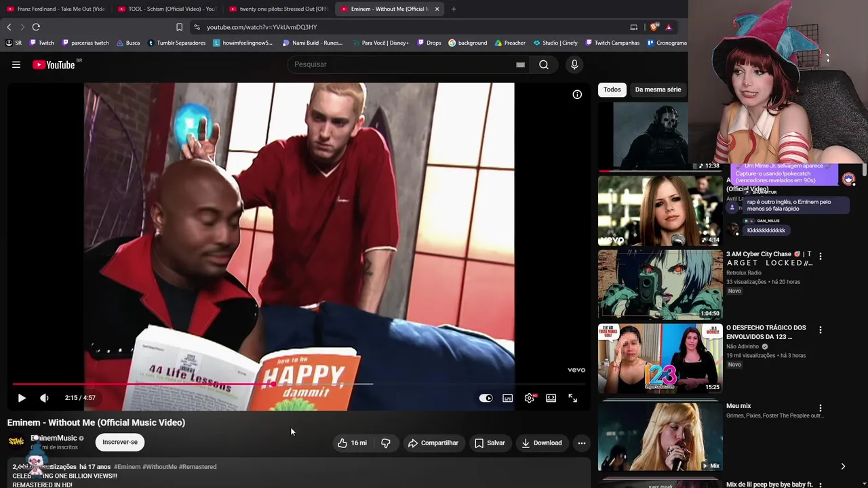868x488 pixels.
Task: Dislike the video with thumbs down
Action: click(386, 443)
